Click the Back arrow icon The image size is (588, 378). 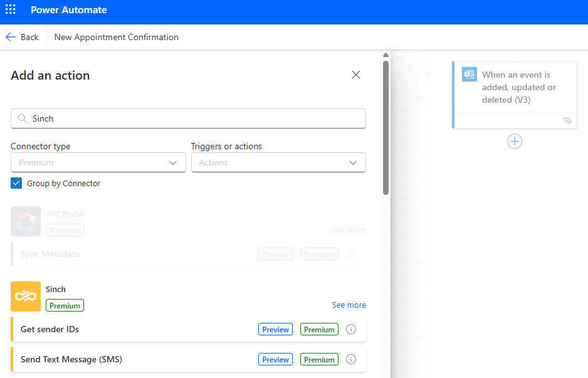[11, 37]
